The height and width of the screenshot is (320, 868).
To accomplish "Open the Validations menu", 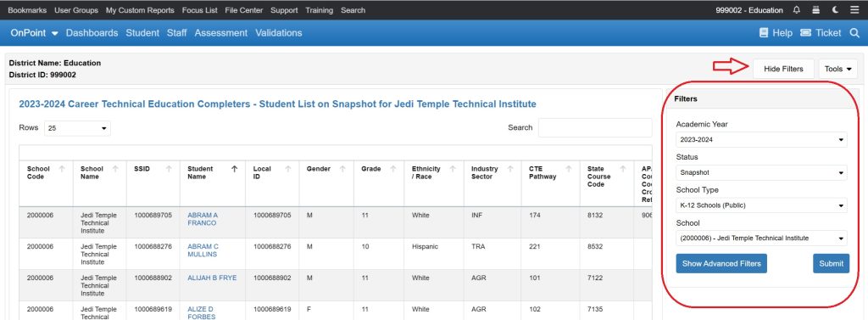I will [278, 33].
